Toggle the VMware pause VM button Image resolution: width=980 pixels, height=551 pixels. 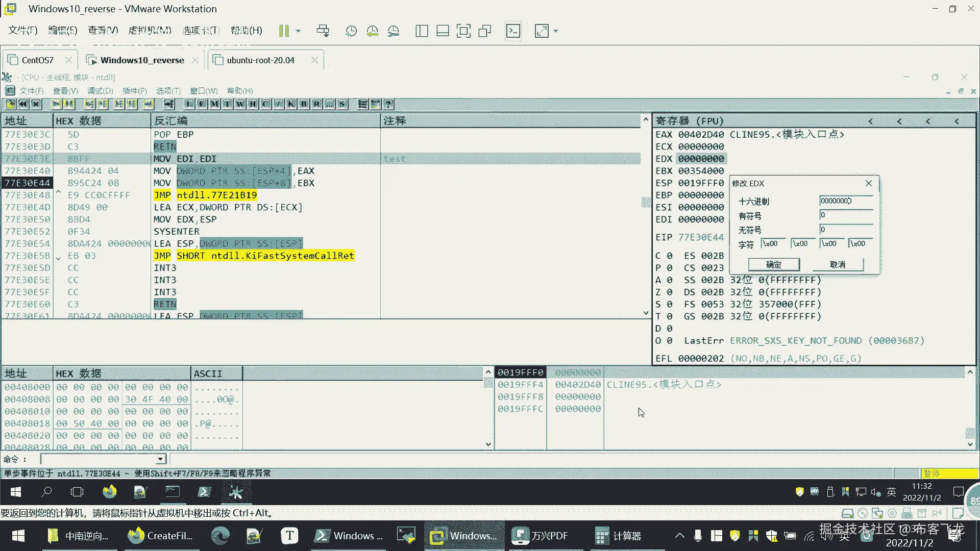[x=284, y=31]
